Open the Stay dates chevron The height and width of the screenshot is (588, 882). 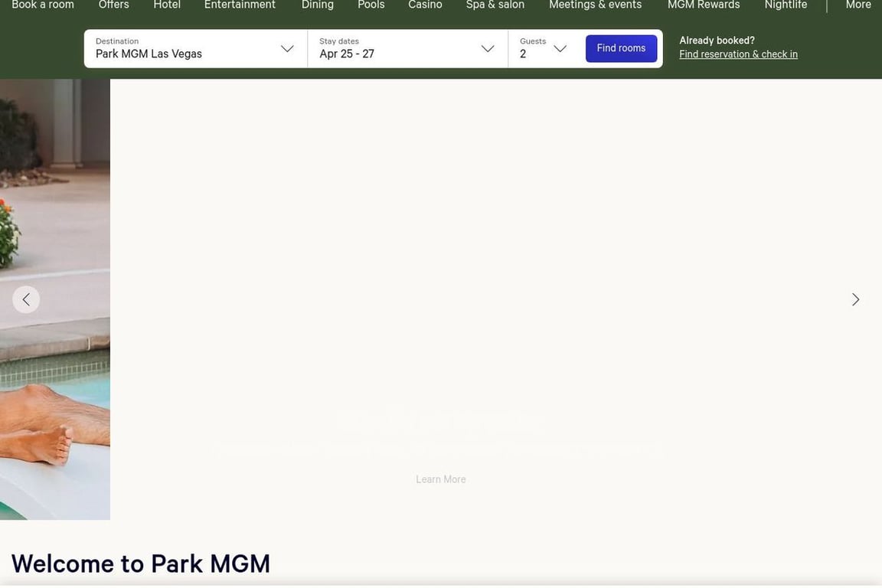point(488,49)
